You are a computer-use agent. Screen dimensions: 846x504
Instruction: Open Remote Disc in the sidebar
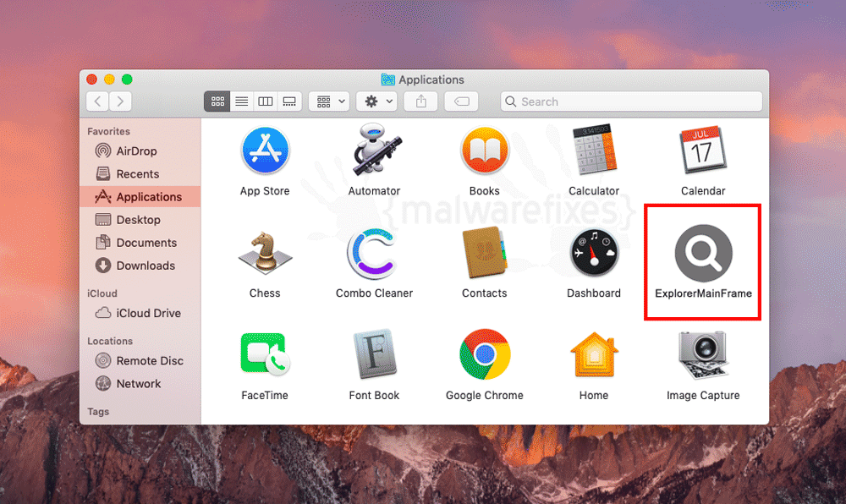(x=140, y=360)
